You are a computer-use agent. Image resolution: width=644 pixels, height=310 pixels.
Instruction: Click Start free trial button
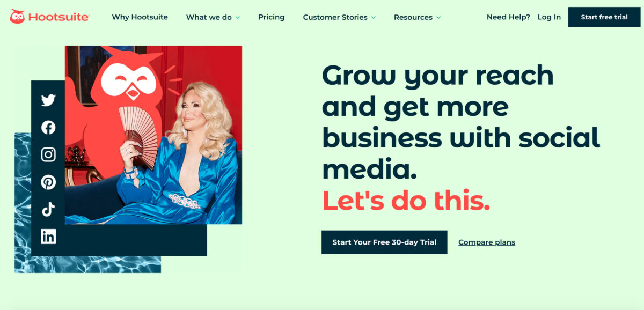(604, 17)
